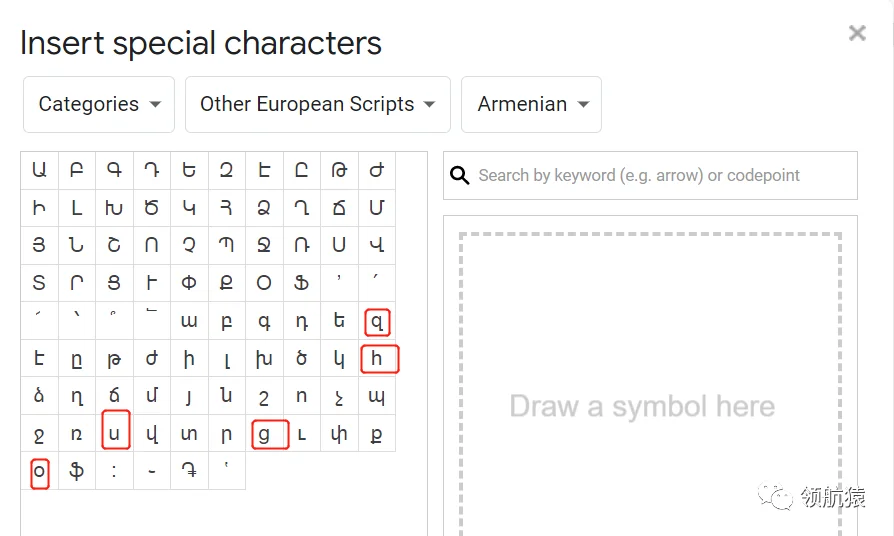Insert Armenian small letter xeh խ

pos(265,358)
